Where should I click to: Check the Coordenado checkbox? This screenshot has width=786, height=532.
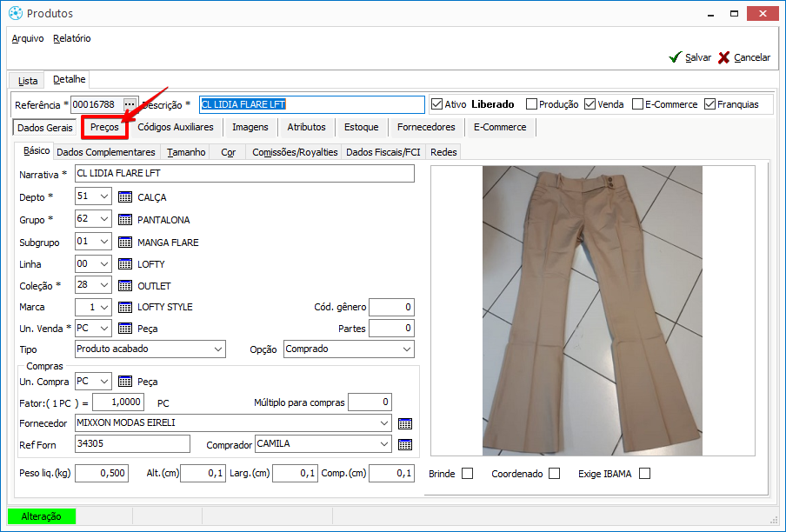coord(555,474)
